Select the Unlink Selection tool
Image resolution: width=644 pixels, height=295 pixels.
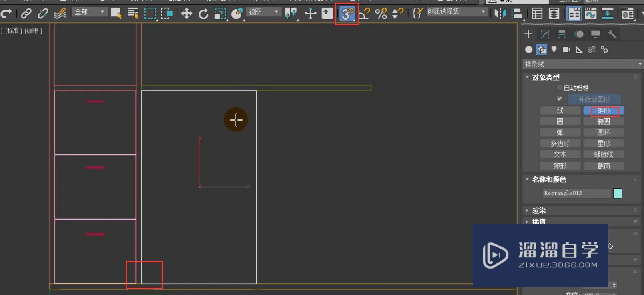pos(42,14)
